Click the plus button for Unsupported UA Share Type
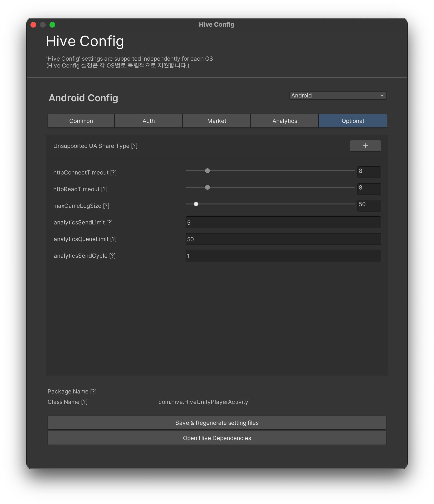The width and height of the screenshot is (434, 504). pyautogui.click(x=365, y=146)
